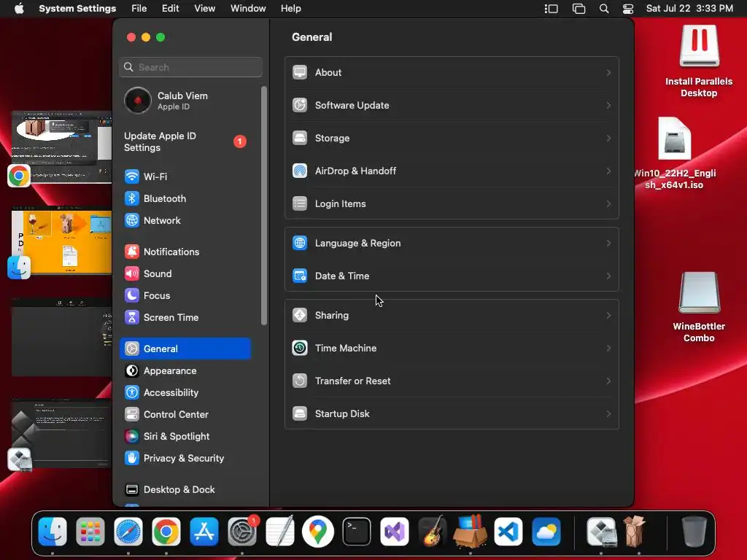Open the File menu
This screenshot has height=560, width=747.
coord(139,9)
